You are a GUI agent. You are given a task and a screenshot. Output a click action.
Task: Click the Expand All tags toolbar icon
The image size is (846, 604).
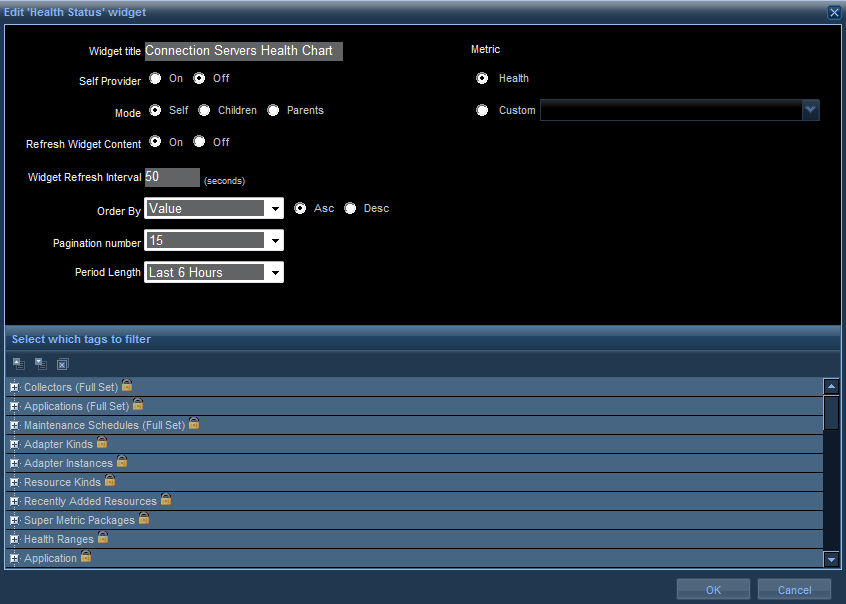coord(40,364)
